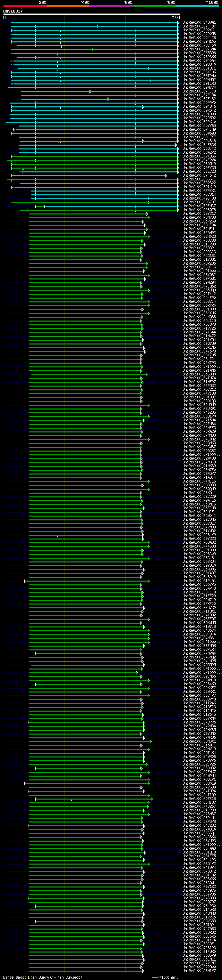Open hit UniRef100_B9H105
This screenshot has height=980, width=222.
point(199,41)
